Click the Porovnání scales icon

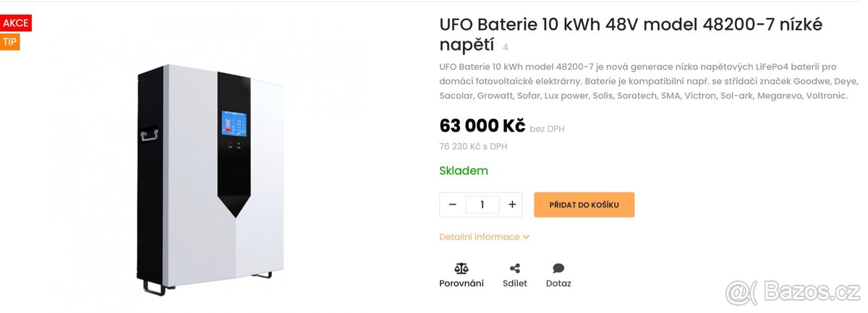pyautogui.click(x=461, y=268)
